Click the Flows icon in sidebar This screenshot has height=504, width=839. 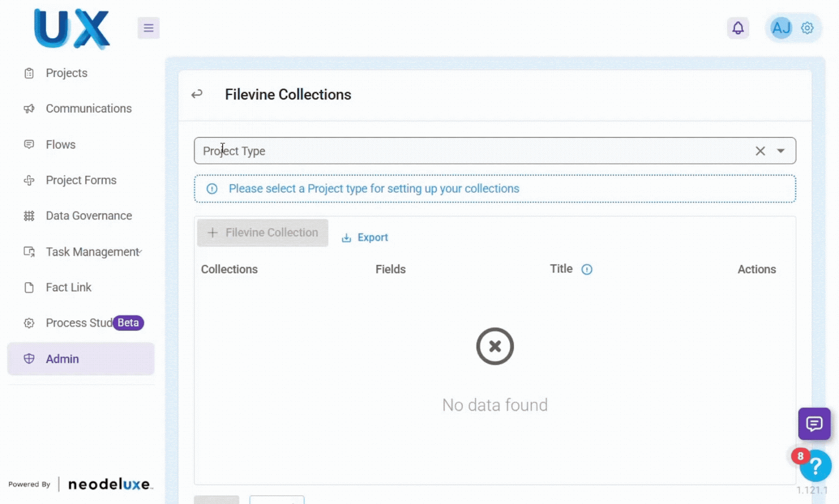(x=29, y=145)
